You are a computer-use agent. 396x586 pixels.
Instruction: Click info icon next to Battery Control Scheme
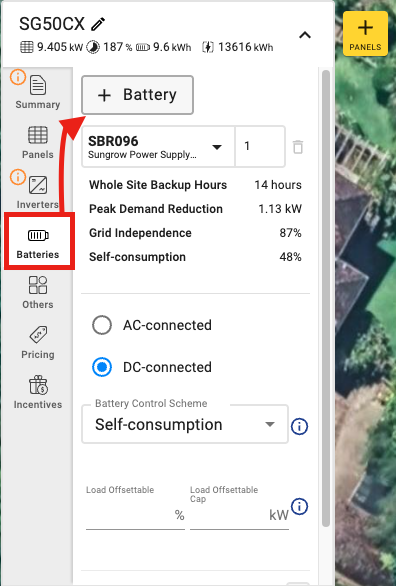pos(299,426)
